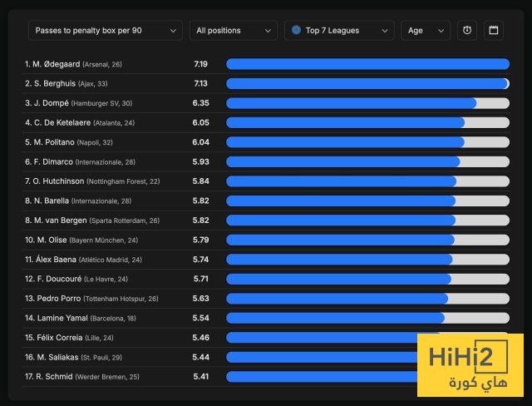
Task: Open the All positions dropdown
Action: point(233,31)
